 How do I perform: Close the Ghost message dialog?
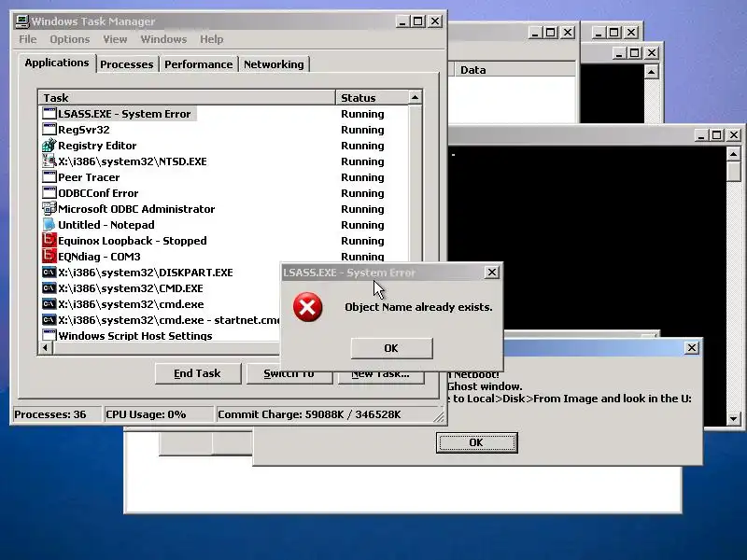pos(692,347)
